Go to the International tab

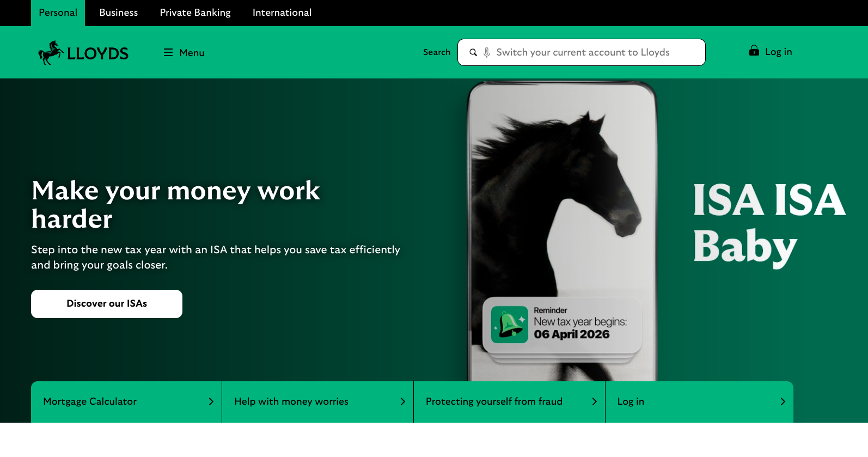(282, 13)
